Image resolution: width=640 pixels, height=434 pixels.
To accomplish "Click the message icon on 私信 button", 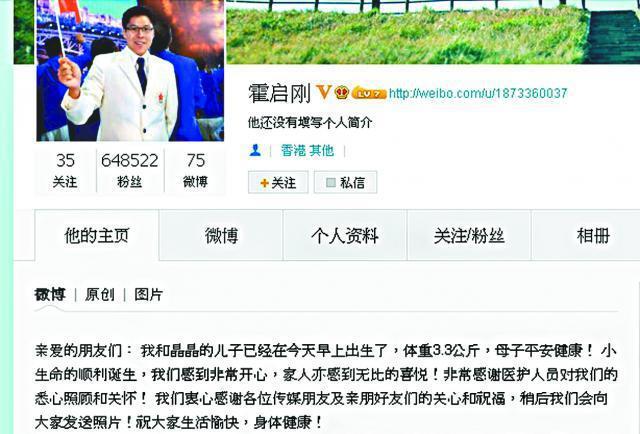I will point(331,183).
